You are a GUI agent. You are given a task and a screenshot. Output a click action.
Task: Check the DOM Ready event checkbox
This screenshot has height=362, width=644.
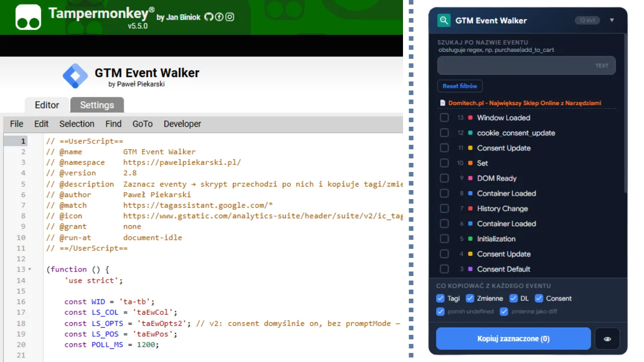[x=444, y=178]
